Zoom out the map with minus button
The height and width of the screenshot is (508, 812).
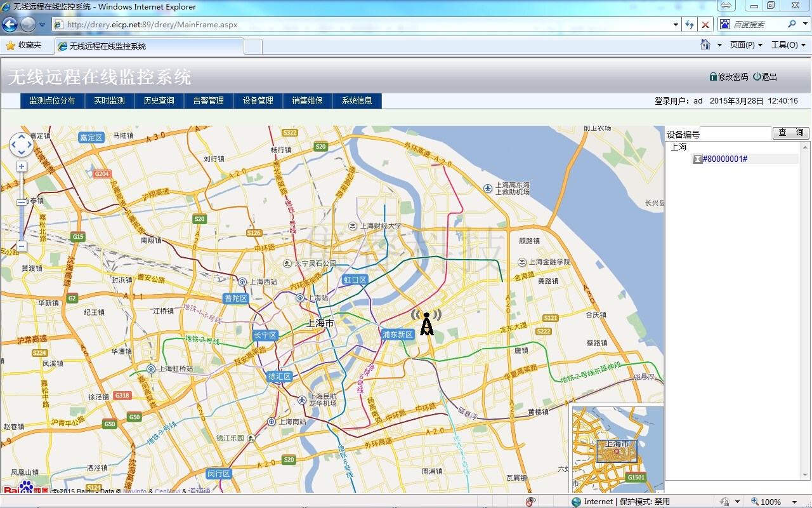21,246
